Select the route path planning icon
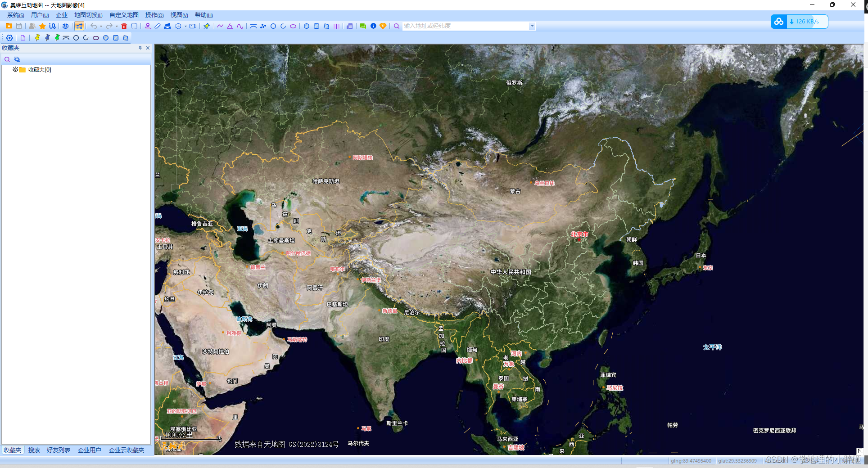 coord(52,26)
